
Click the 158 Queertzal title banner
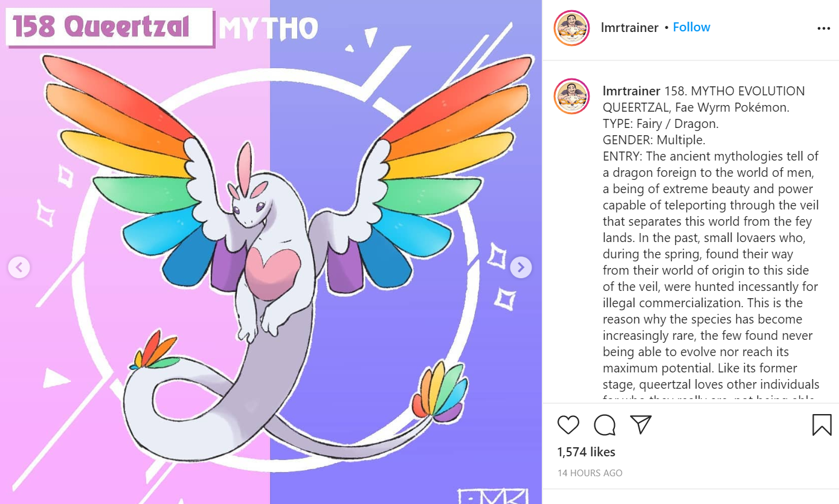pyautogui.click(x=110, y=27)
